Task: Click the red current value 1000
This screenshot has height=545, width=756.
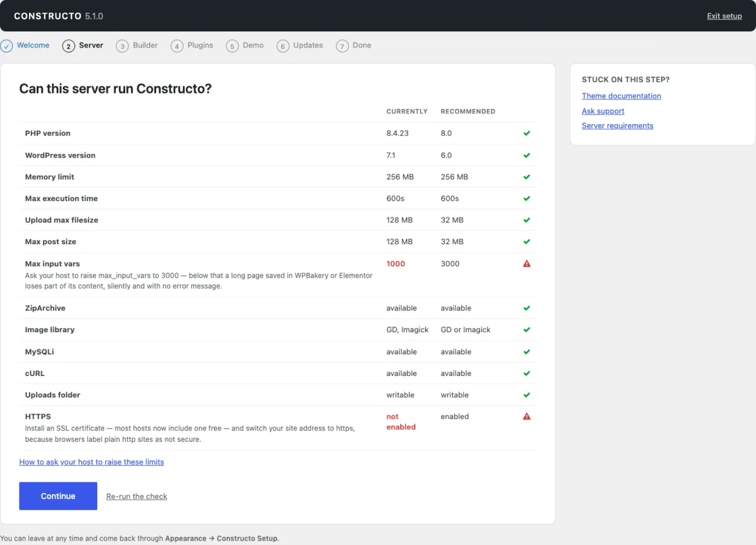Action: (395, 264)
